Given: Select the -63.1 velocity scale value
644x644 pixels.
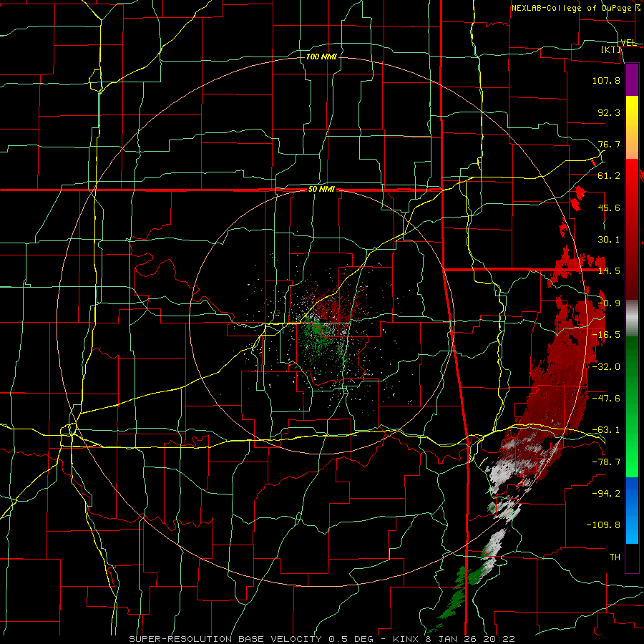Looking at the screenshot, I should [606, 430].
